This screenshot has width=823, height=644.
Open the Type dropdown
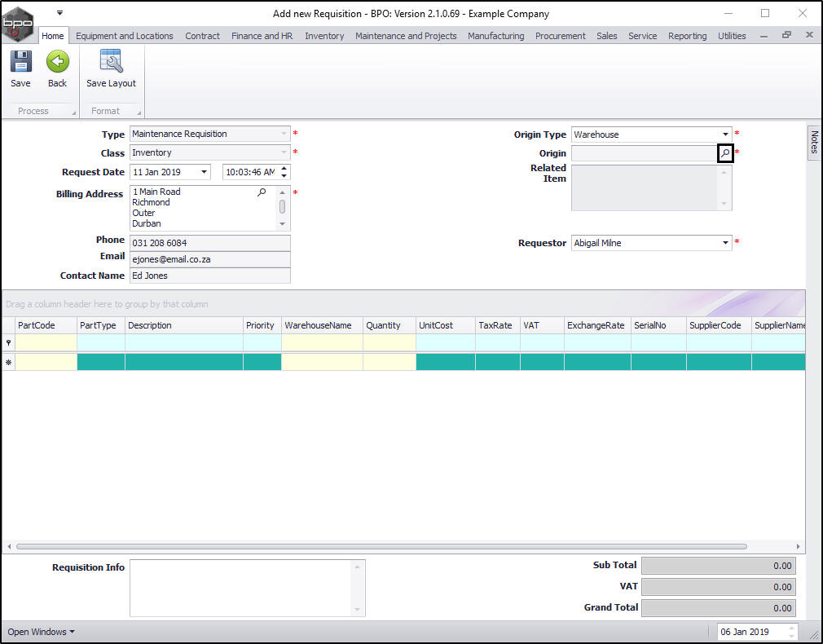coord(284,134)
